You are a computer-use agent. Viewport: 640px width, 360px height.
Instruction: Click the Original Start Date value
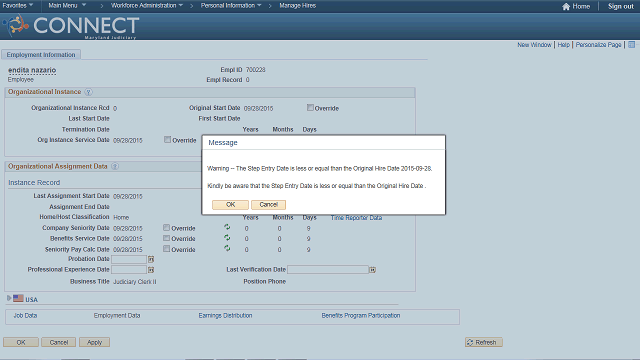pos(258,109)
